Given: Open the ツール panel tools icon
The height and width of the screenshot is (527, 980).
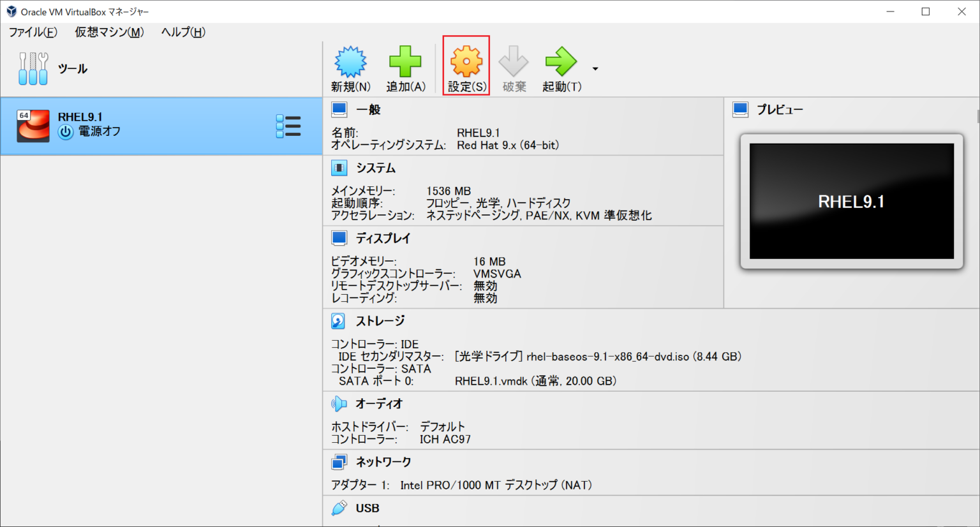Looking at the screenshot, I should point(33,68).
